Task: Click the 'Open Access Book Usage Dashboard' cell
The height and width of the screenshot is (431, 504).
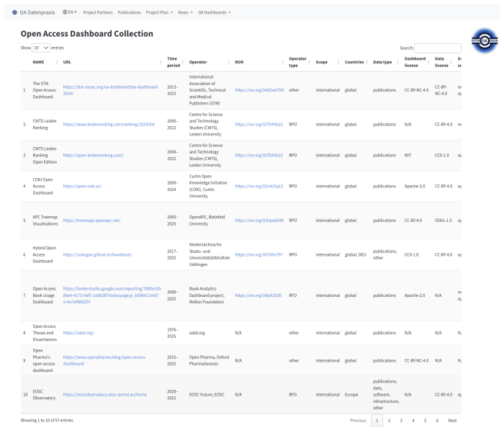Action: [44, 296]
